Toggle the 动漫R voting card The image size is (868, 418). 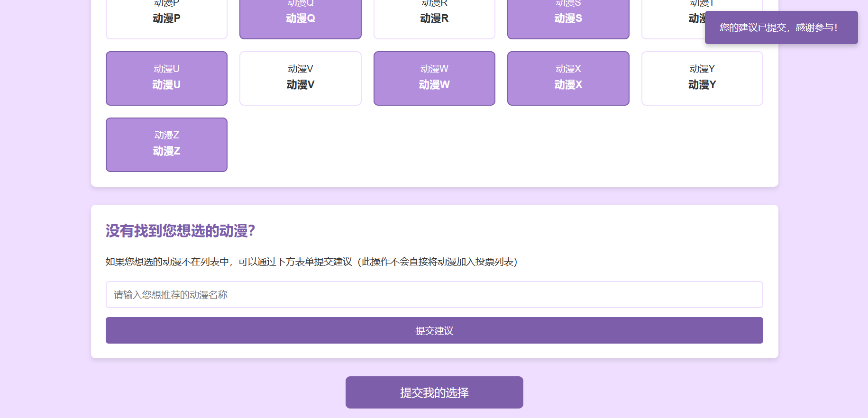coord(434,19)
